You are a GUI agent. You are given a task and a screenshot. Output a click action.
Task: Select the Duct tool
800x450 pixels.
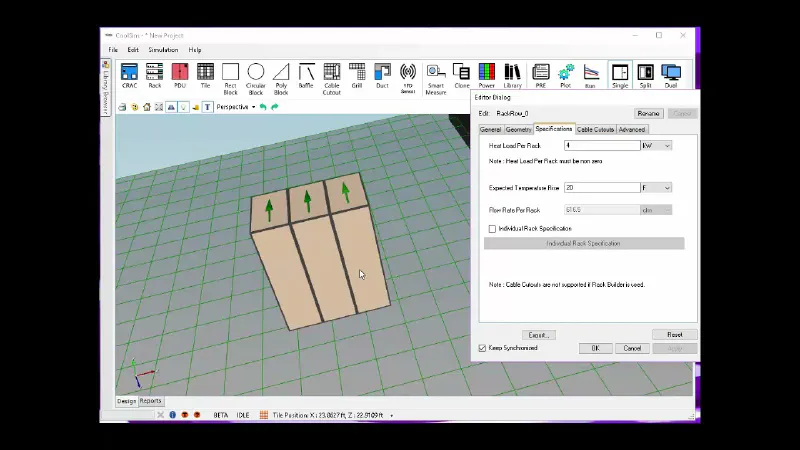[382, 76]
